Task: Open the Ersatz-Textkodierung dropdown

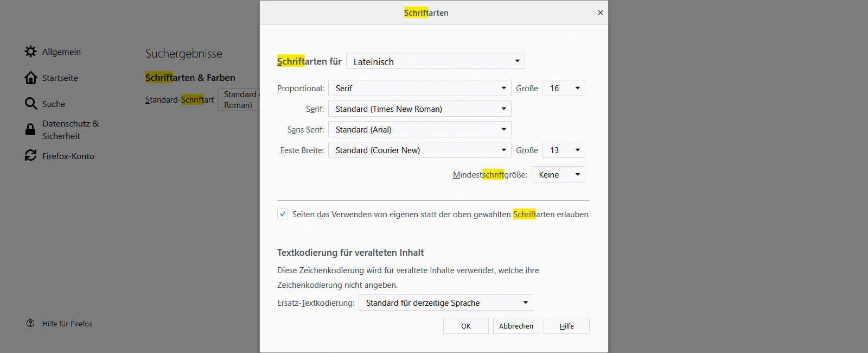Action: click(x=445, y=303)
